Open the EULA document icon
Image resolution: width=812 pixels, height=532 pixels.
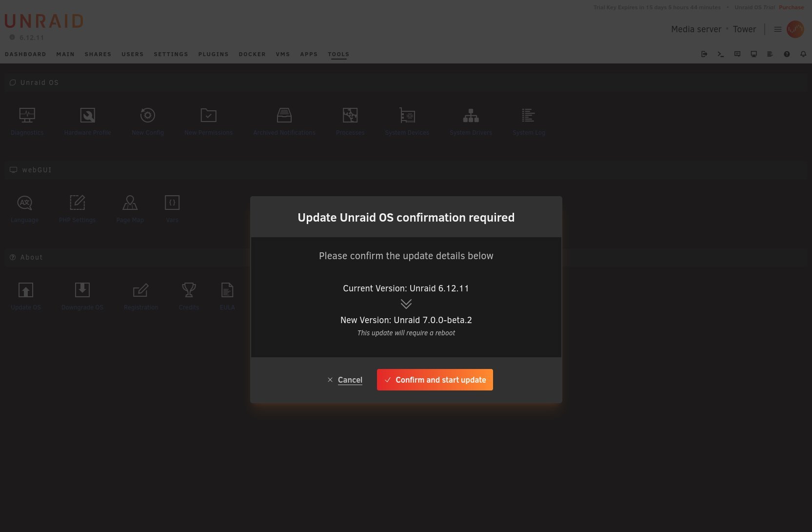227,290
